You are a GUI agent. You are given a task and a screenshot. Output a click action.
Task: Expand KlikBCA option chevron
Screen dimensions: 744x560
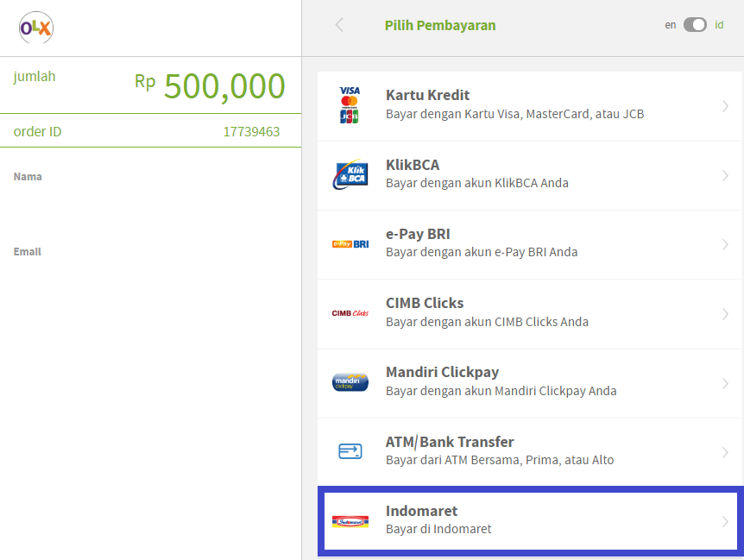pos(725,175)
